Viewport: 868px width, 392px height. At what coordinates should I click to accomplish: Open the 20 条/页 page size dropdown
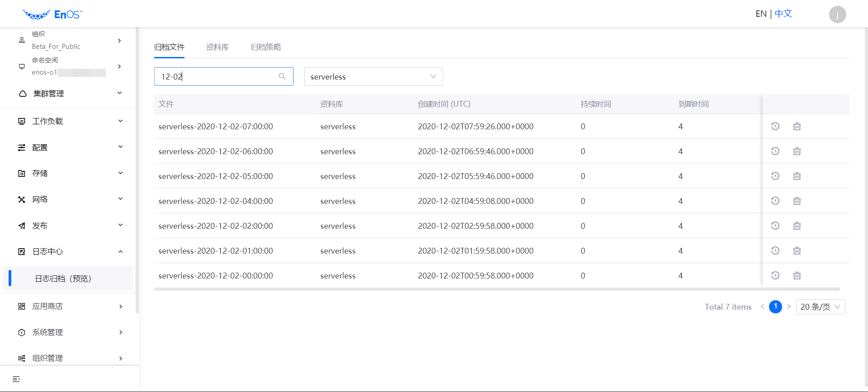820,307
